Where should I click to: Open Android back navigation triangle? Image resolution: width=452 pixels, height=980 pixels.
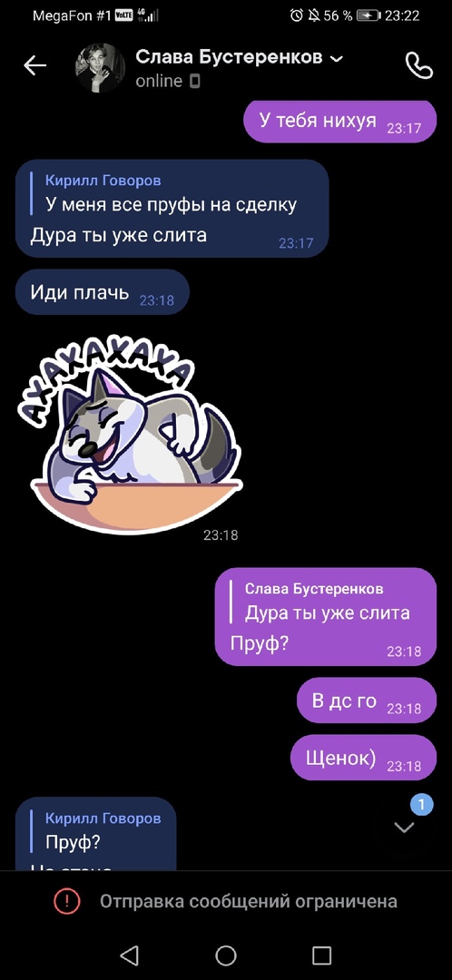pos(129,955)
